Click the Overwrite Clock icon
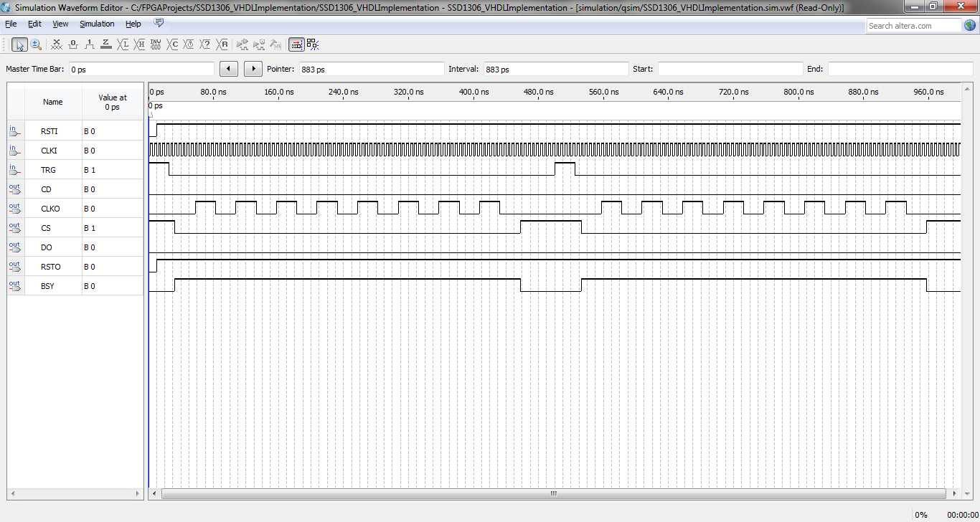Screen dimensions: 980x522 click(189, 44)
